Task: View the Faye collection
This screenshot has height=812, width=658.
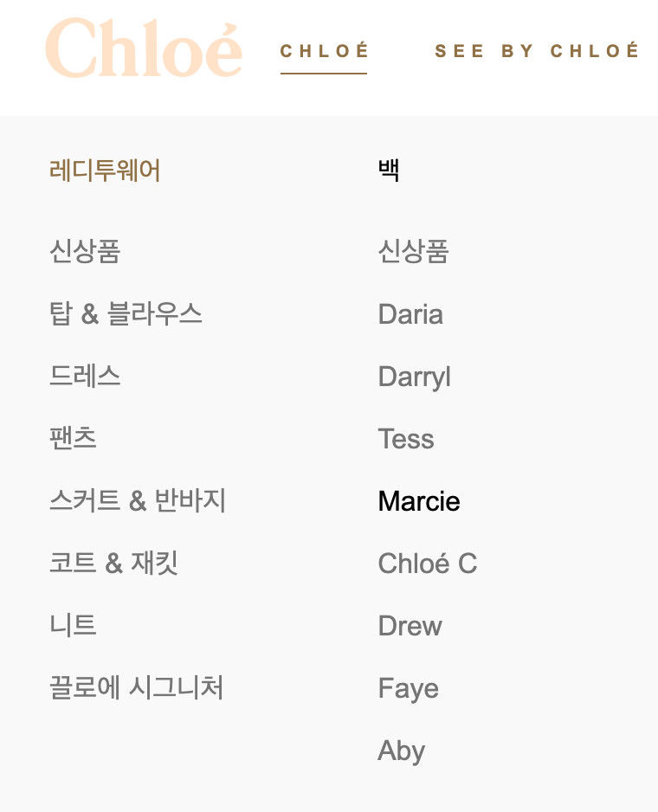Action: (x=408, y=688)
